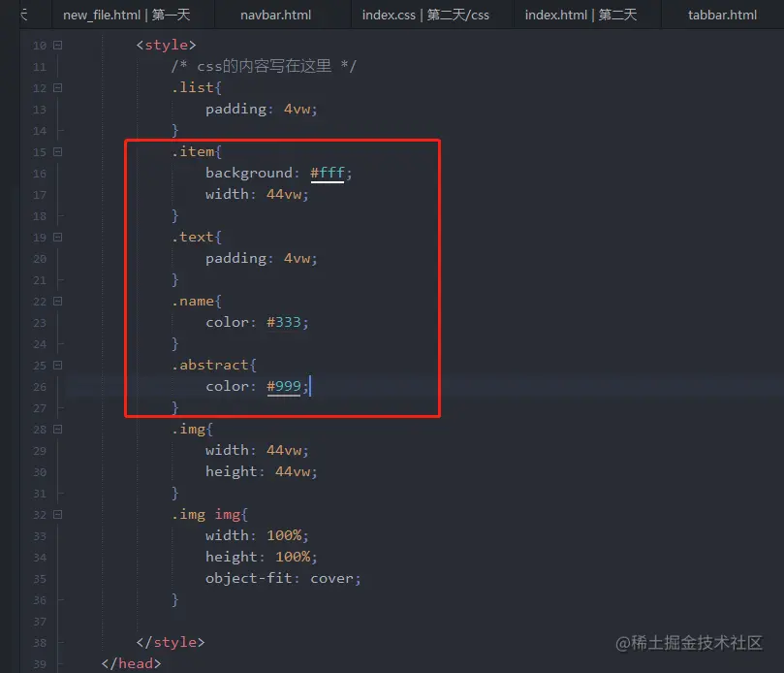Switch to the new_file.html tab

tap(127, 15)
